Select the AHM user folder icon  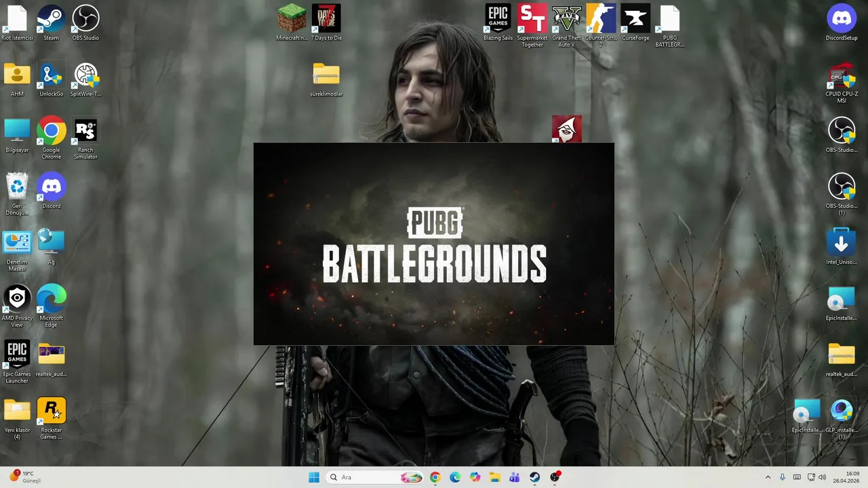17,79
